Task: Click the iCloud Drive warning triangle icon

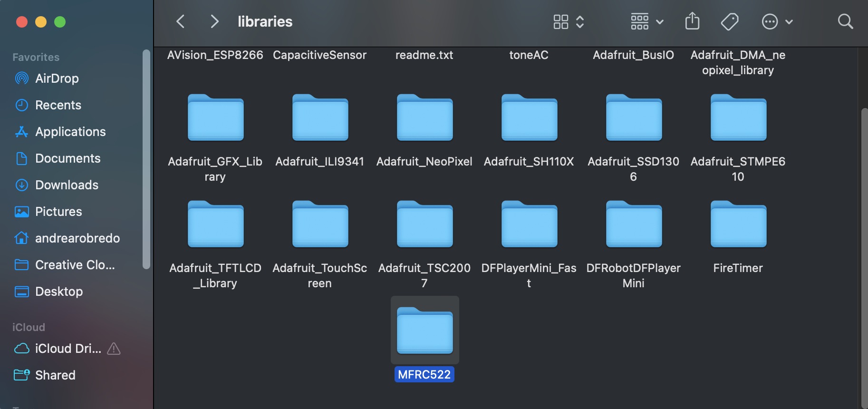Action: pyautogui.click(x=114, y=349)
